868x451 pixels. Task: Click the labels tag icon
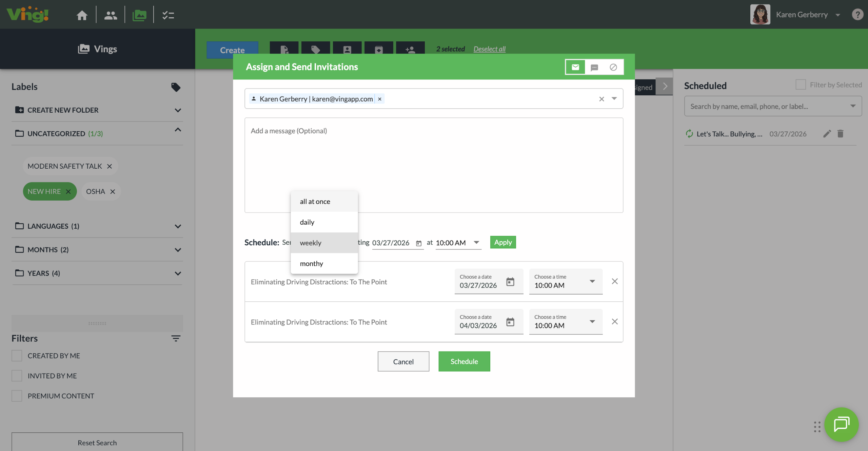coord(176,87)
